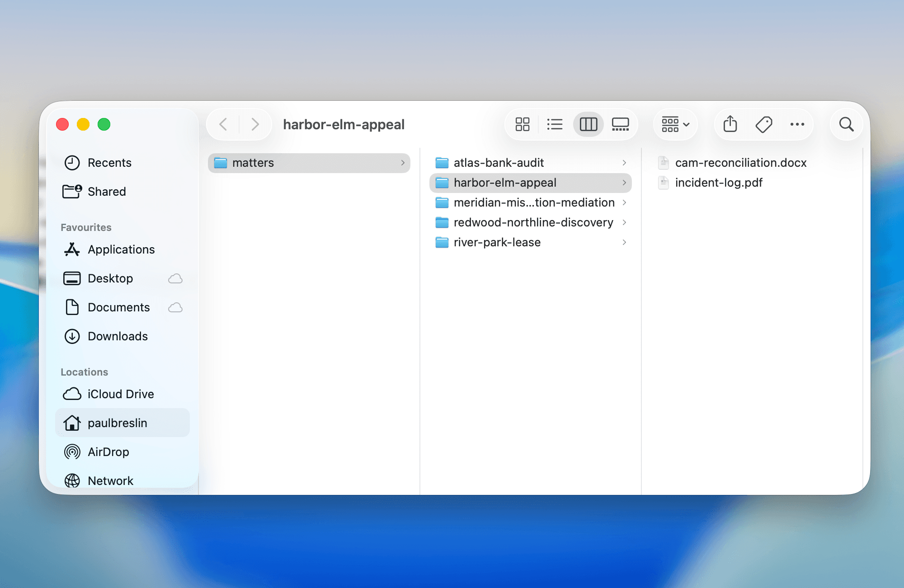Image resolution: width=904 pixels, height=588 pixels.
Task: Open iCloud Drive location
Action: pyautogui.click(x=121, y=394)
